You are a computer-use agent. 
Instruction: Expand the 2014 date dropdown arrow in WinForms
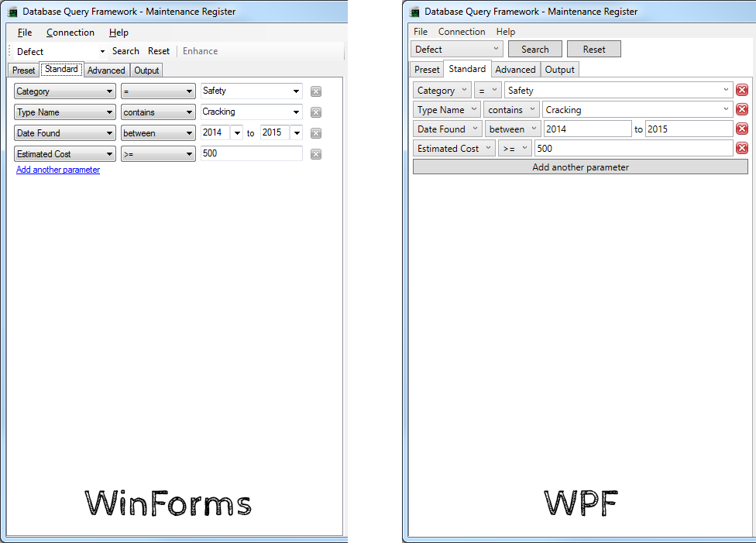(x=237, y=133)
